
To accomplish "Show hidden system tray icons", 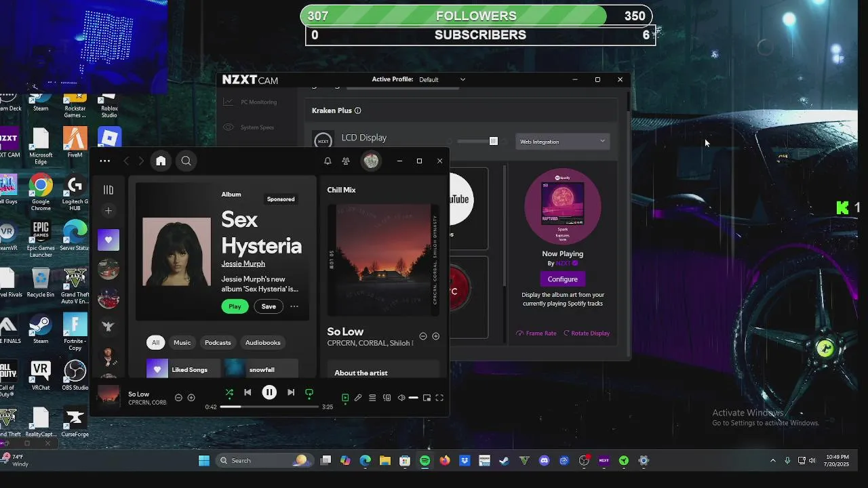I will [x=772, y=461].
